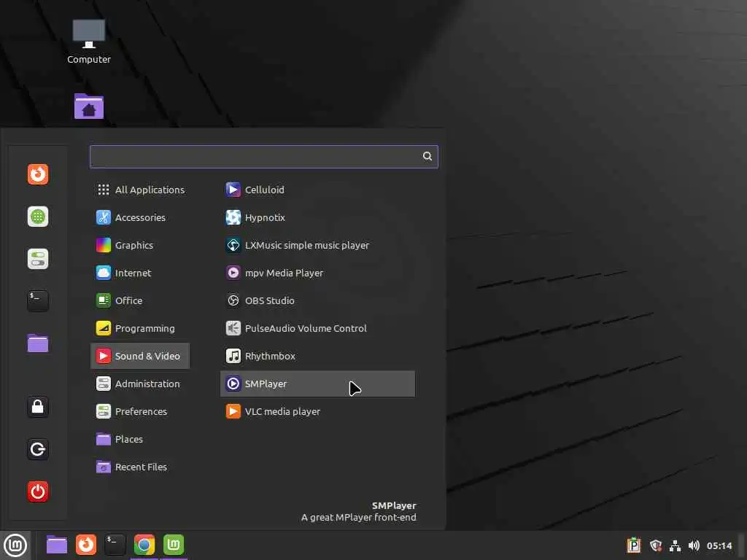The height and width of the screenshot is (560, 747).
Task: Open OBS Studio
Action: [x=317, y=300]
